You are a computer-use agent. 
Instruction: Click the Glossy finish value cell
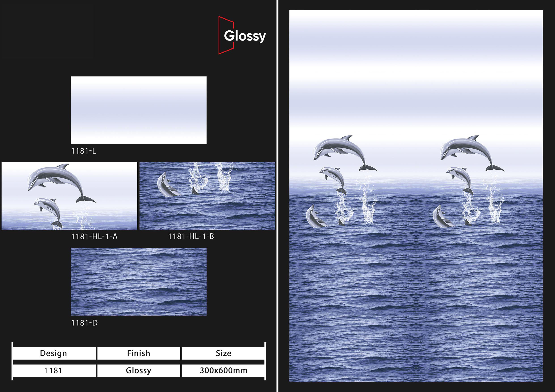click(139, 371)
